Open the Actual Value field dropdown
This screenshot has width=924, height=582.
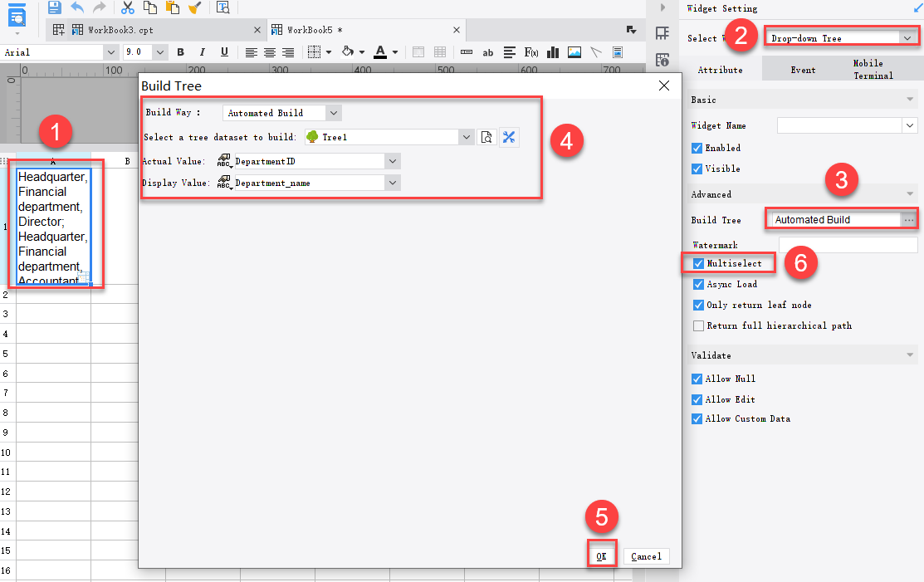pyautogui.click(x=392, y=160)
